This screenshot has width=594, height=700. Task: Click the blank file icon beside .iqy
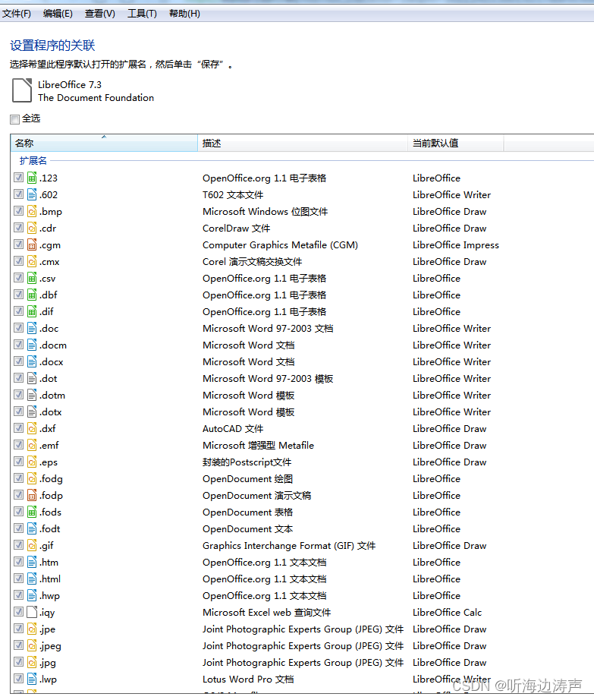pos(32,612)
